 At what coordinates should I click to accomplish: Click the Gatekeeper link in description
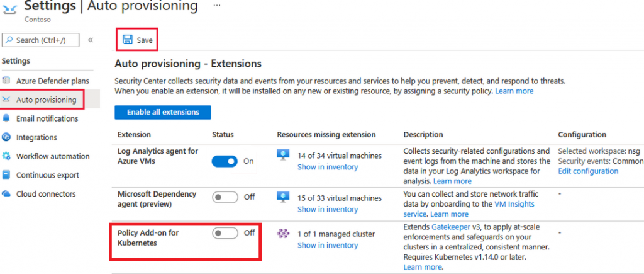(448, 226)
